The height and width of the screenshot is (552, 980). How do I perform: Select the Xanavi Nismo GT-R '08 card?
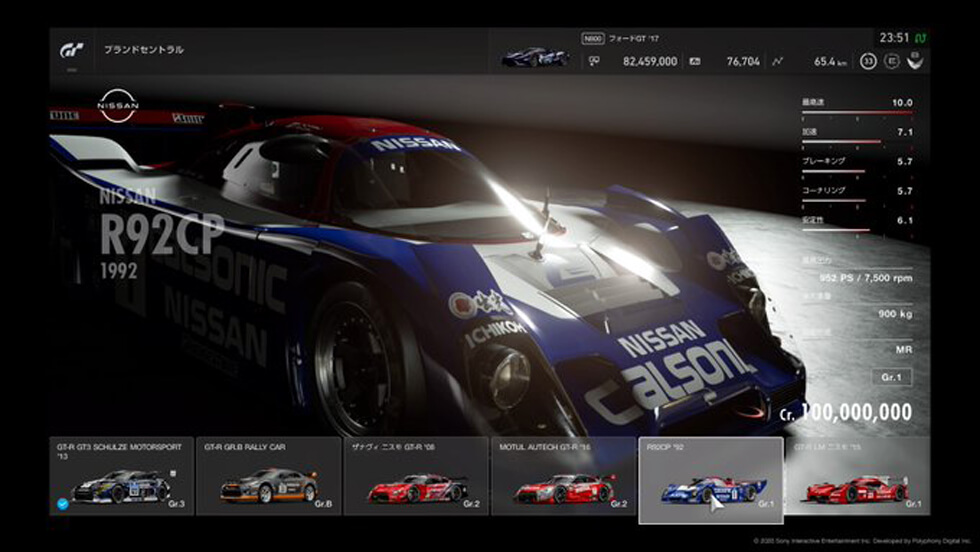(x=416, y=476)
